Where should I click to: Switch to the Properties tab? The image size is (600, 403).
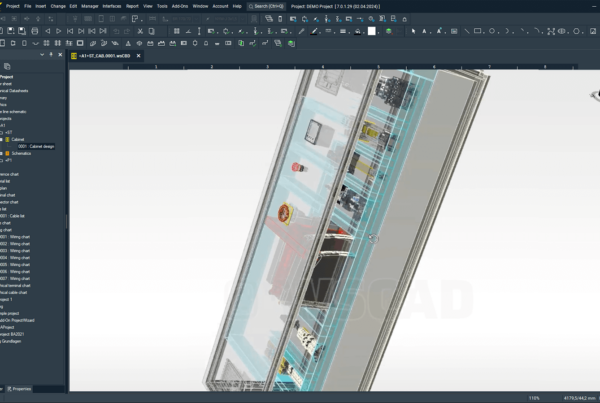click(21, 388)
